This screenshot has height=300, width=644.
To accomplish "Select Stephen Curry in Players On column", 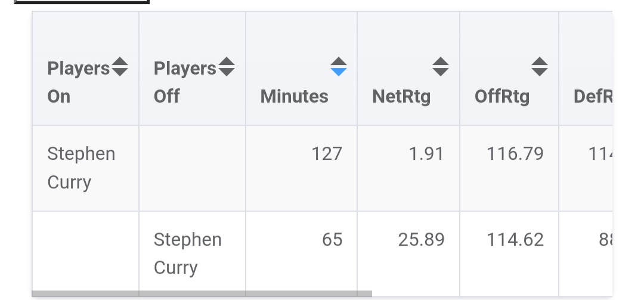I will pos(81,168).
